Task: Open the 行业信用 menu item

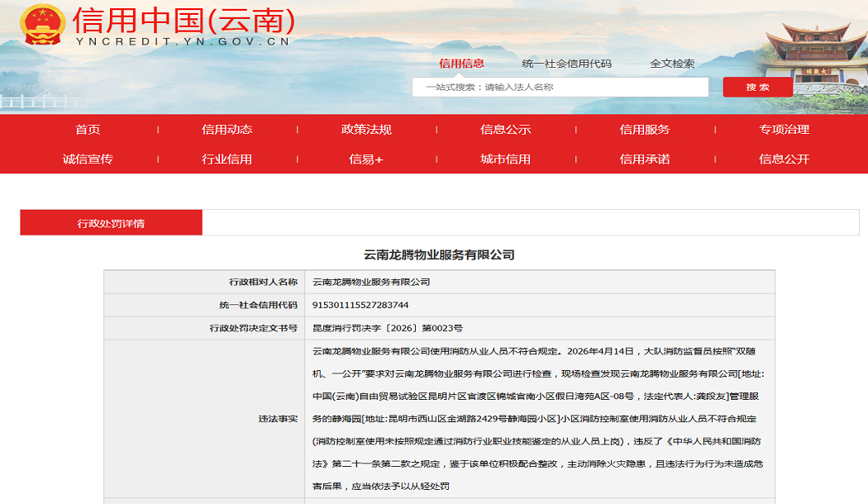Action: tap(227, 159)
